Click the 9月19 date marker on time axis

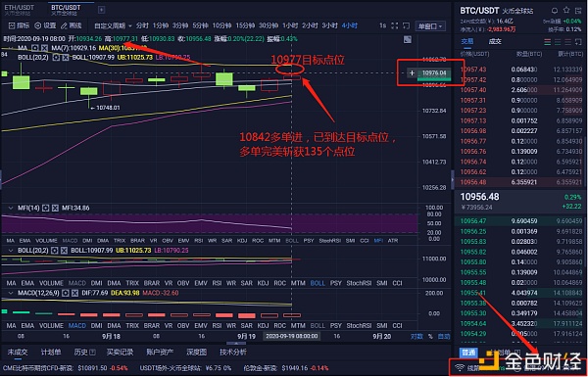point(246,336)
